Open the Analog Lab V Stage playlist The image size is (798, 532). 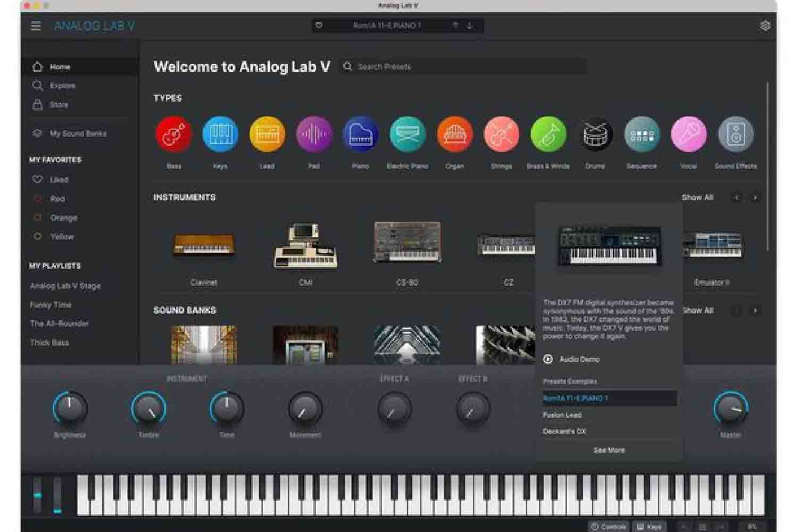65,286
